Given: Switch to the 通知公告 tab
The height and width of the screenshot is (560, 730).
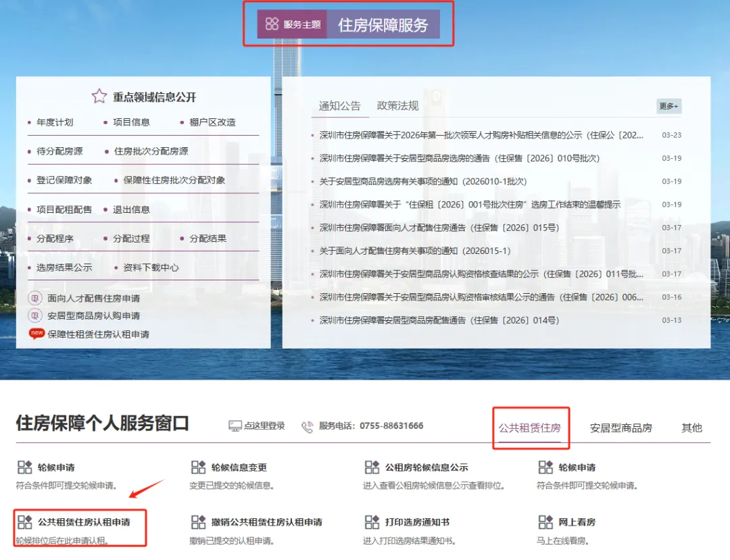Looking at the screenshot, I should click(x=340, y=106).
